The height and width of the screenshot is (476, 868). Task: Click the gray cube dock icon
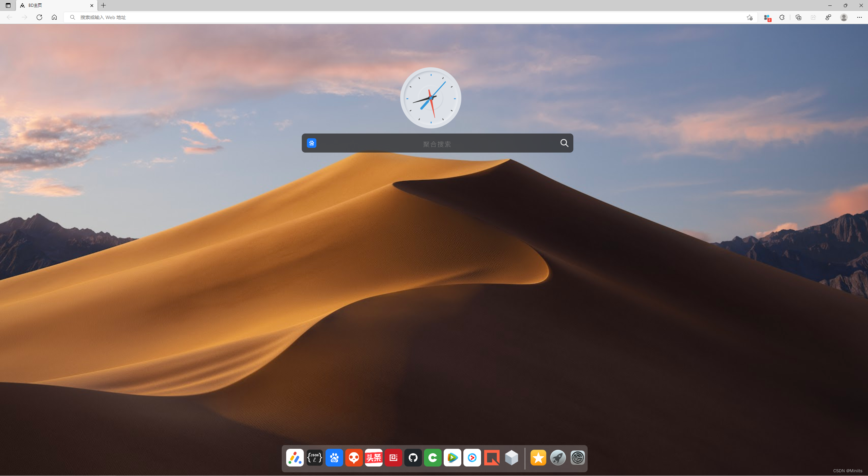coord(511,458)
